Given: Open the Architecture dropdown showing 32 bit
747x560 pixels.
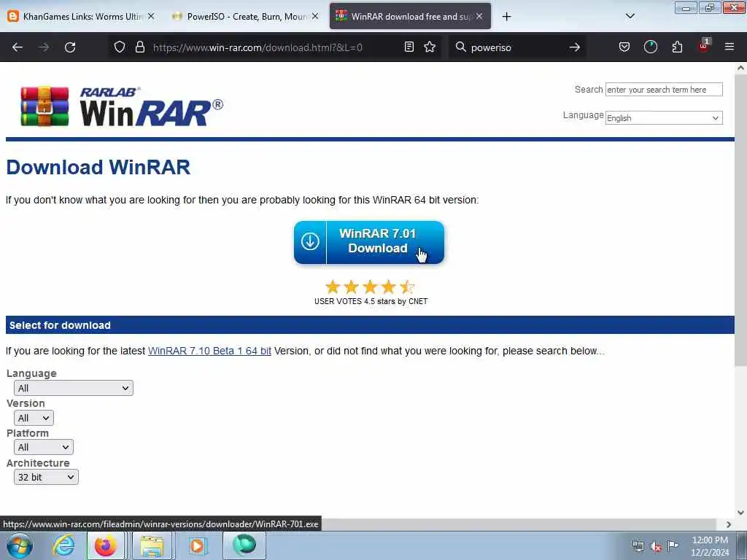Looking at the screenshot, I should (46, 477).
